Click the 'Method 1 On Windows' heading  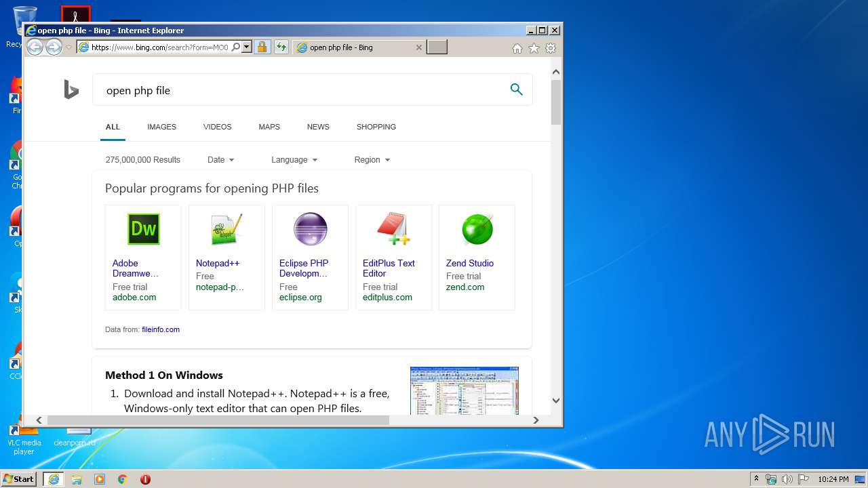click(x=164, y=375)
